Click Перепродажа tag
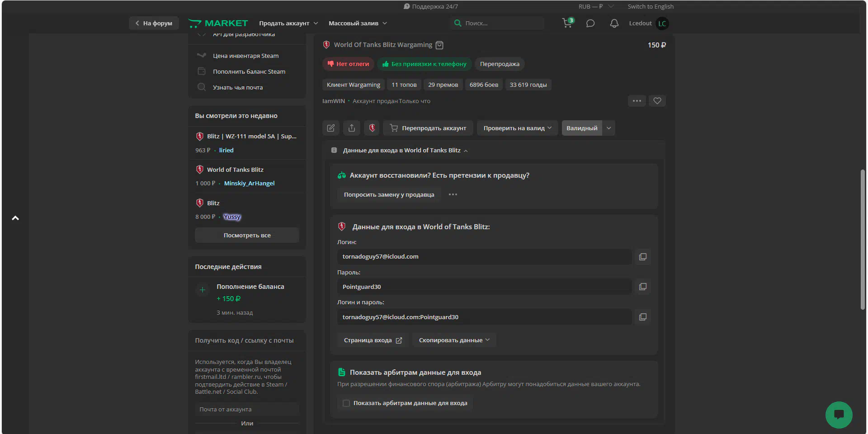The image size is (868, 434). tap(500, 64)
